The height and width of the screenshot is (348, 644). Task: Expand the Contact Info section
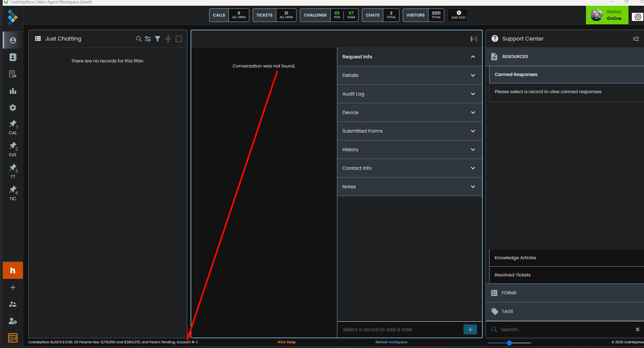(409, 168)
